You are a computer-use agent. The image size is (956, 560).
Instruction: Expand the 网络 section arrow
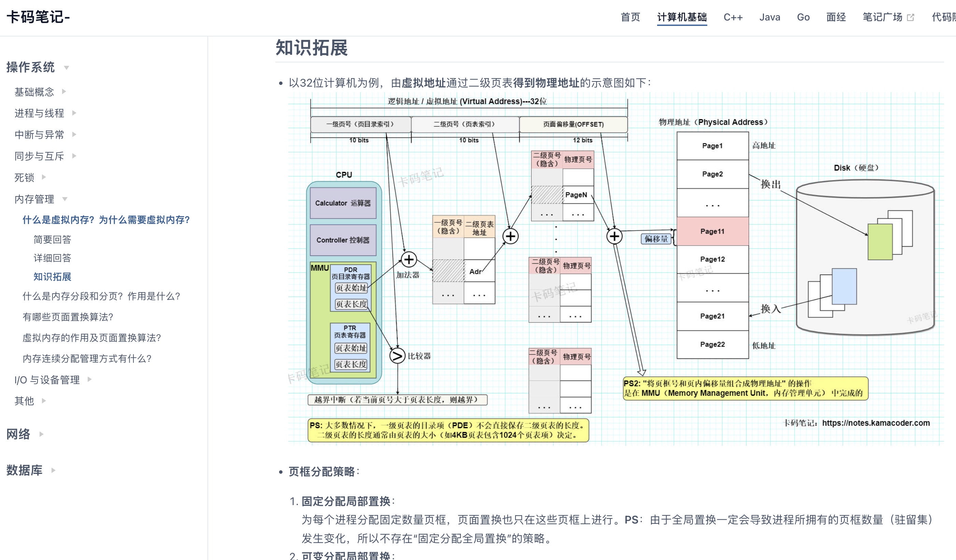coord(41,434)
